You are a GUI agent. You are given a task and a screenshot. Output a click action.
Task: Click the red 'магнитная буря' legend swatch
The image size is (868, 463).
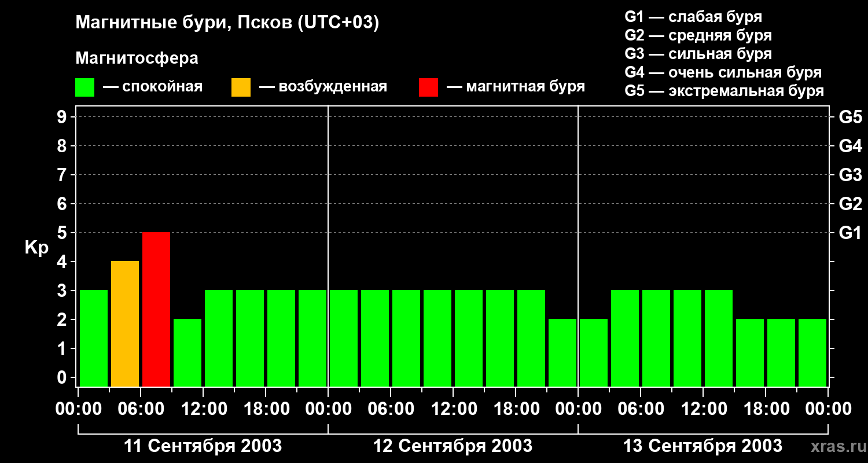[x=429, y=87]
